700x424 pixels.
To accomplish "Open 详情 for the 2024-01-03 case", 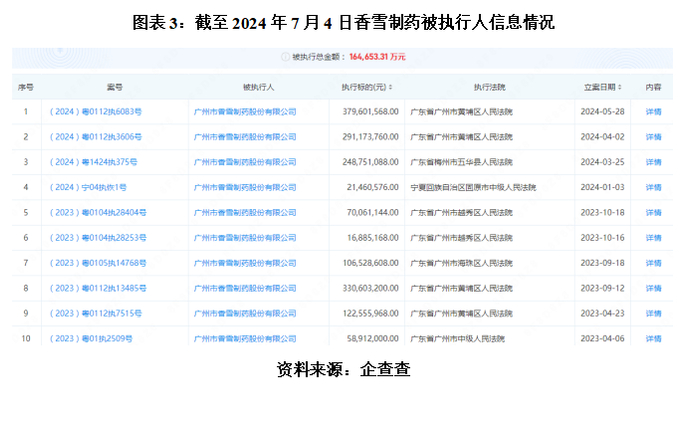I will pos(653,187).
